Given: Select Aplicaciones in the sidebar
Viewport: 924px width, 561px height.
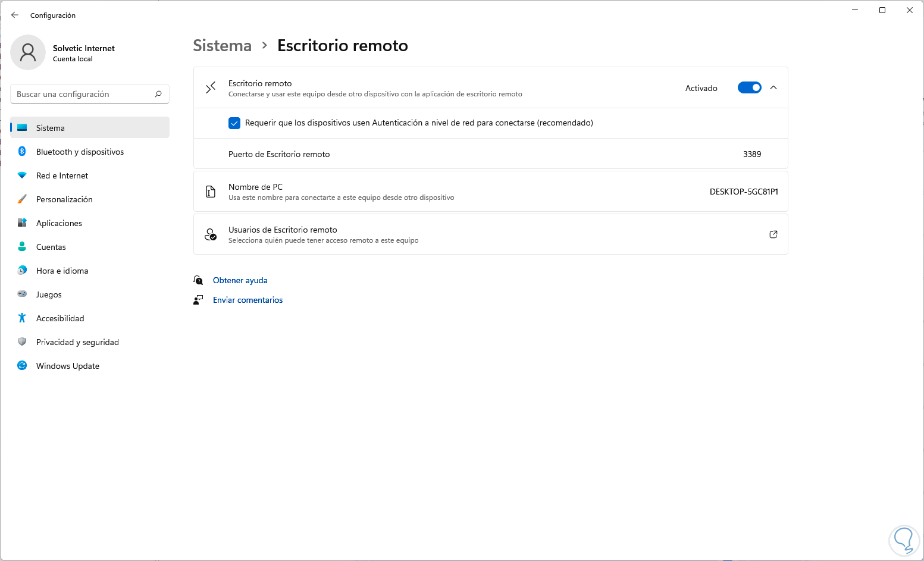Looking at the screenshot, I should pyautogui.click(x=59, y=223).
